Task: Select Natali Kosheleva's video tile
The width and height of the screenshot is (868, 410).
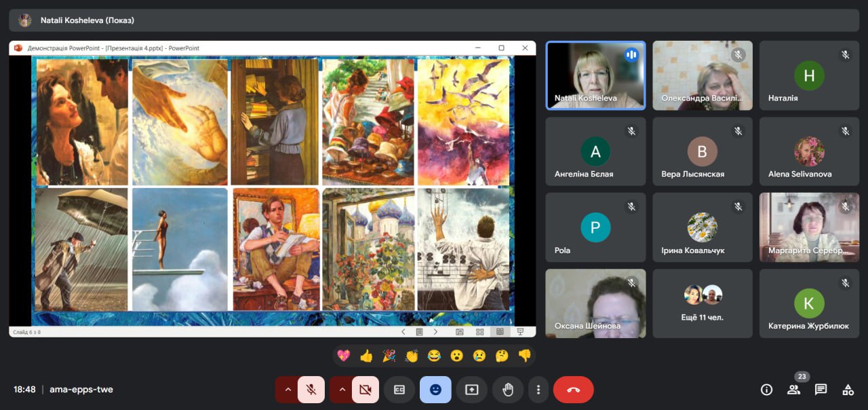Action: [595, 75]
